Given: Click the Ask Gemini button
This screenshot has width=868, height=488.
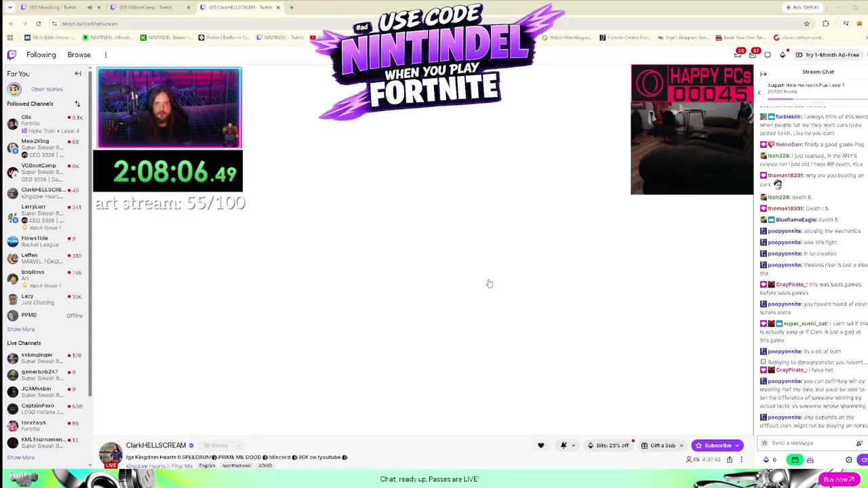Looking at the screenshot, I should click(x=802, y=7).
